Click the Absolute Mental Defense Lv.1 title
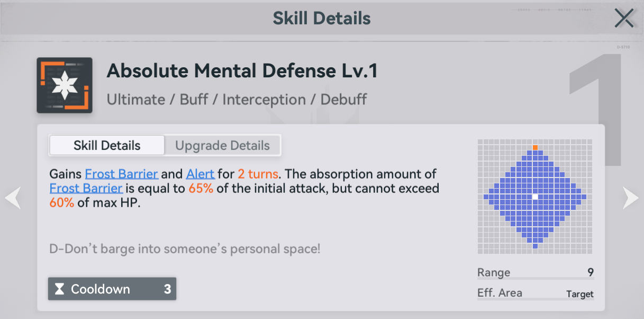644x319 pixels. tap(242, 71)
